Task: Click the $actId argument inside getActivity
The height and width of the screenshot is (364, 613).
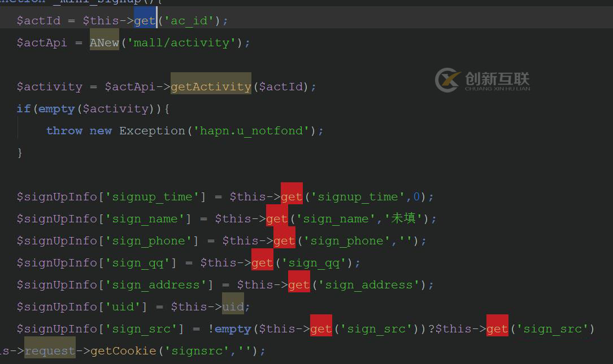Action: pyautogui.click(x=281, y=86)
